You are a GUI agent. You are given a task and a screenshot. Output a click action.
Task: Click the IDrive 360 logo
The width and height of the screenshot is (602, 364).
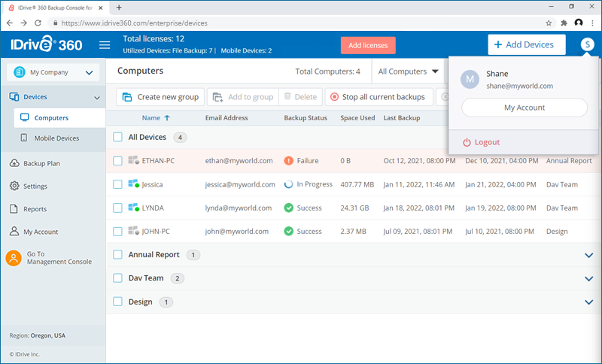(46, 44)
